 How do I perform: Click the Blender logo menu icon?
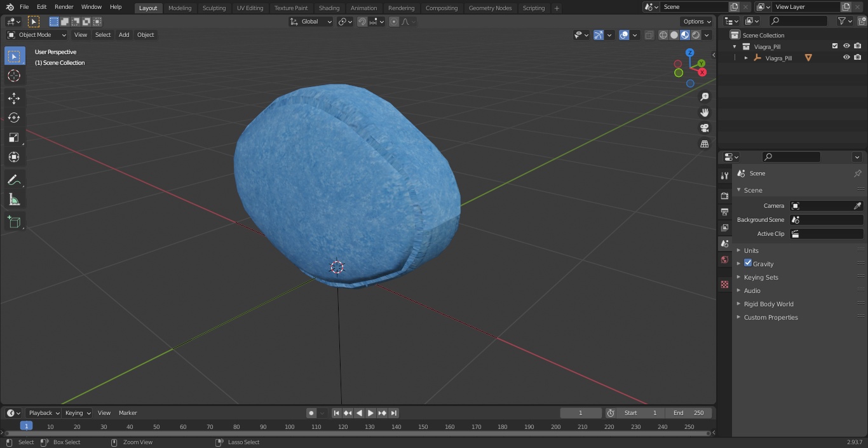point(10,7)
